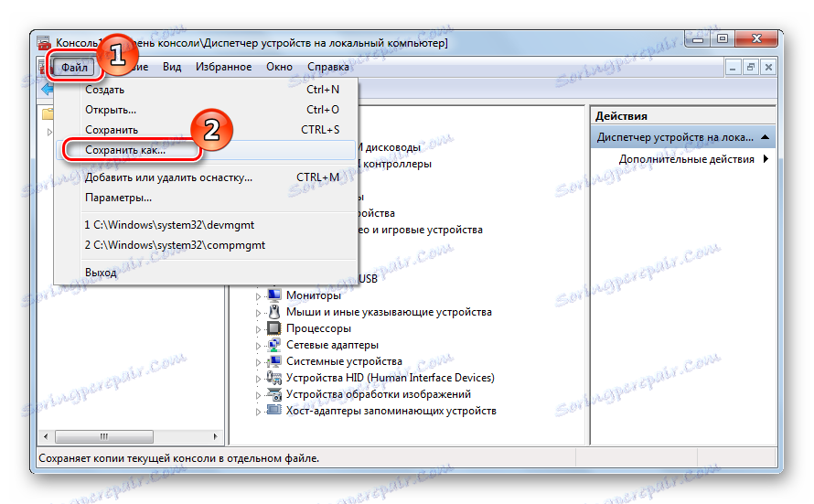Open recent file 2 C:\Windows\system32\compmgmt
The height and width of the screenshot is (504, 814).
point(206,245)
